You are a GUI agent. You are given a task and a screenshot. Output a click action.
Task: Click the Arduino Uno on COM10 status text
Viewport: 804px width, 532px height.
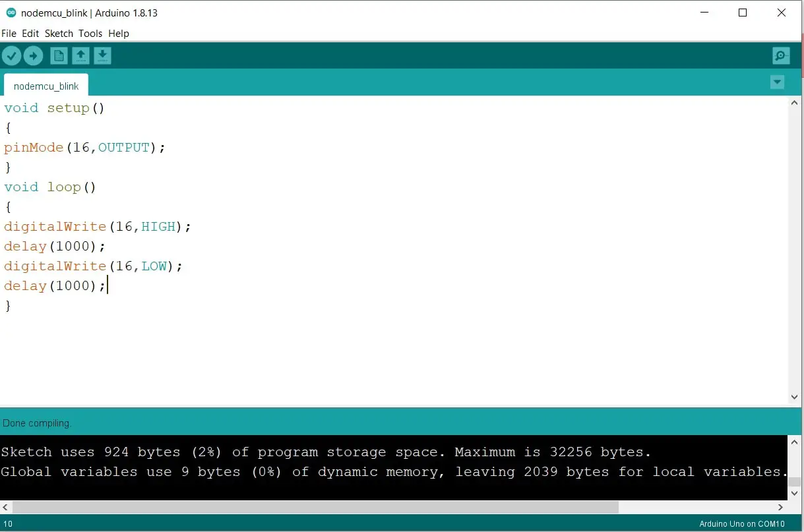(x=742, y=524)
